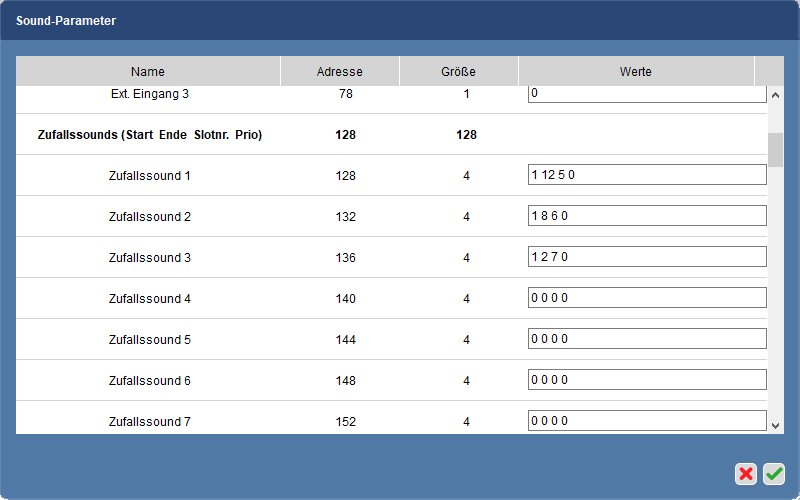
Task: Select the Zufallssound 7 name cell
Action: (149, 421)
